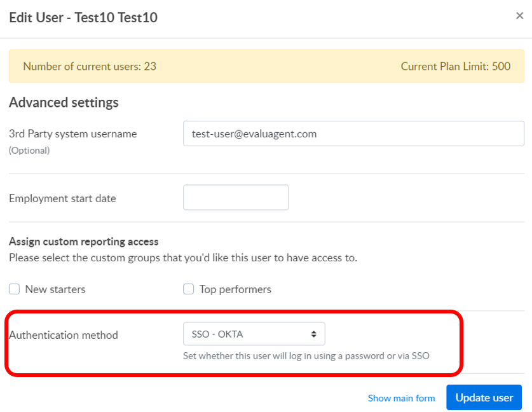This screenshot has width=532, height=412.
Task: Click the Current Plan Limit text
Action: tap(456, 66)
